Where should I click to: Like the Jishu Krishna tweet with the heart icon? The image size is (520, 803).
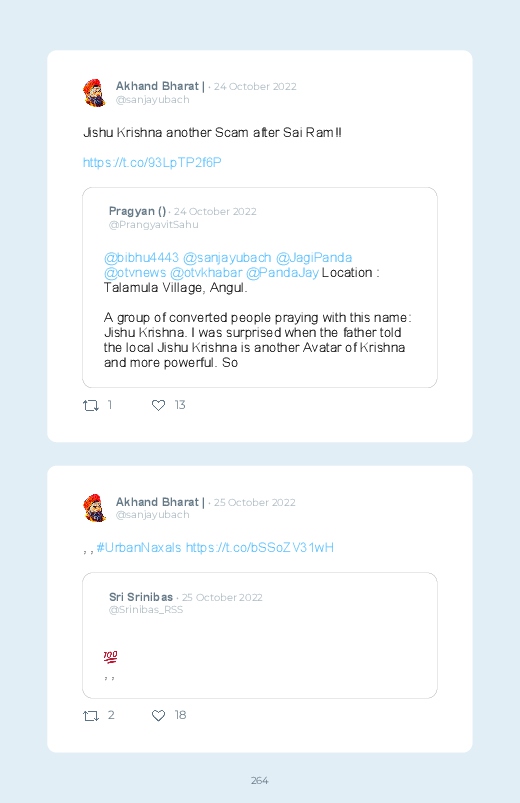[x=158, y=405]
